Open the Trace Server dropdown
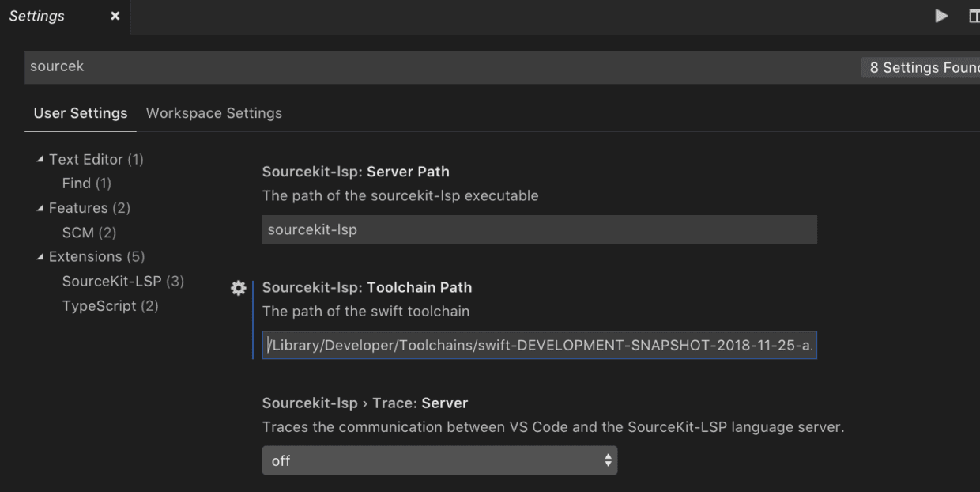This screenshot has width=980, height=492. click(x=439, y=460)
